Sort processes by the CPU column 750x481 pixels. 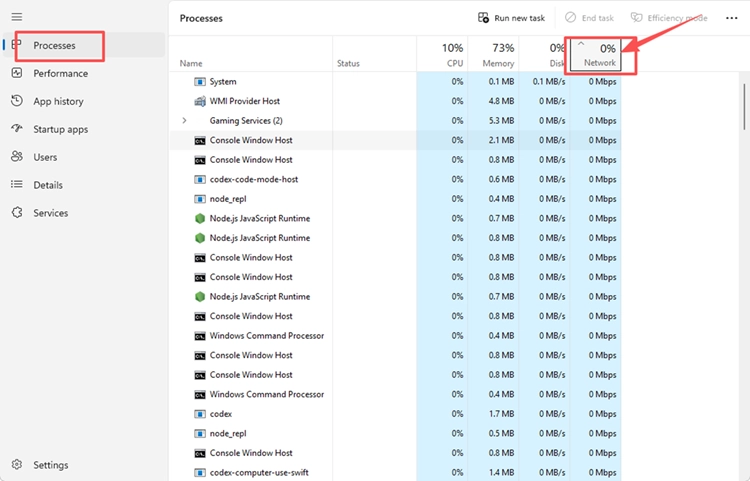pos(442,55)
